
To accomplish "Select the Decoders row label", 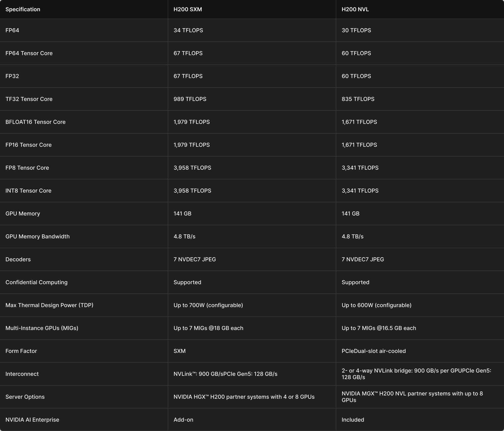I will (18, 259).
